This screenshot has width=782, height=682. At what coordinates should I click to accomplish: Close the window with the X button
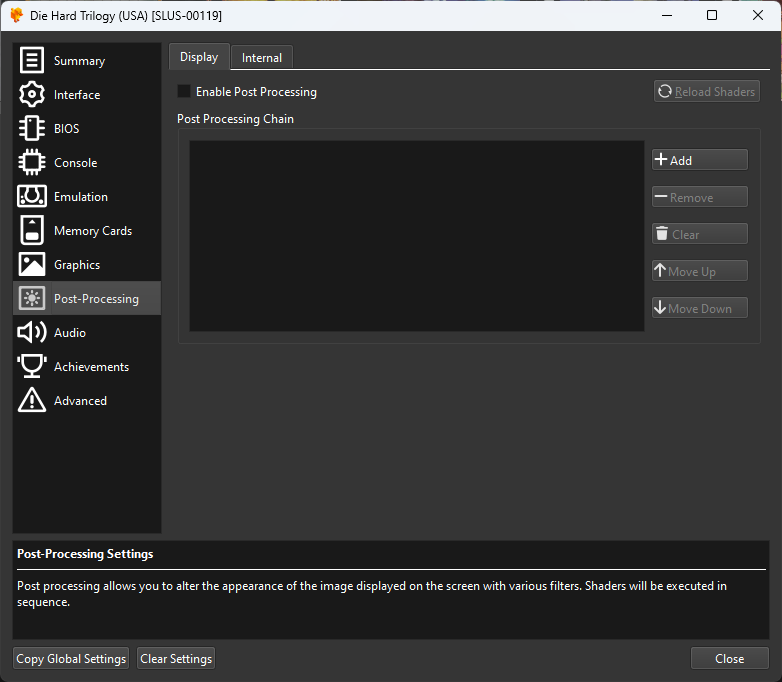click(x=758, y=15)
